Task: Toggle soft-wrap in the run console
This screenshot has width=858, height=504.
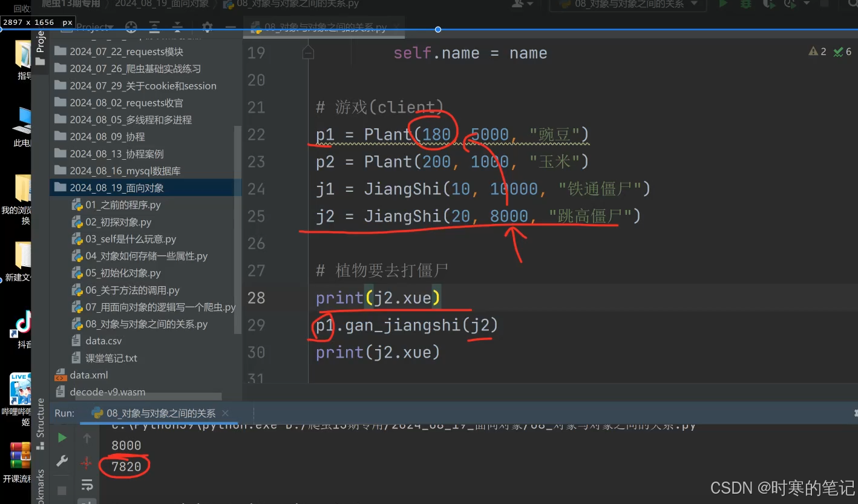Action: point(87,485)
